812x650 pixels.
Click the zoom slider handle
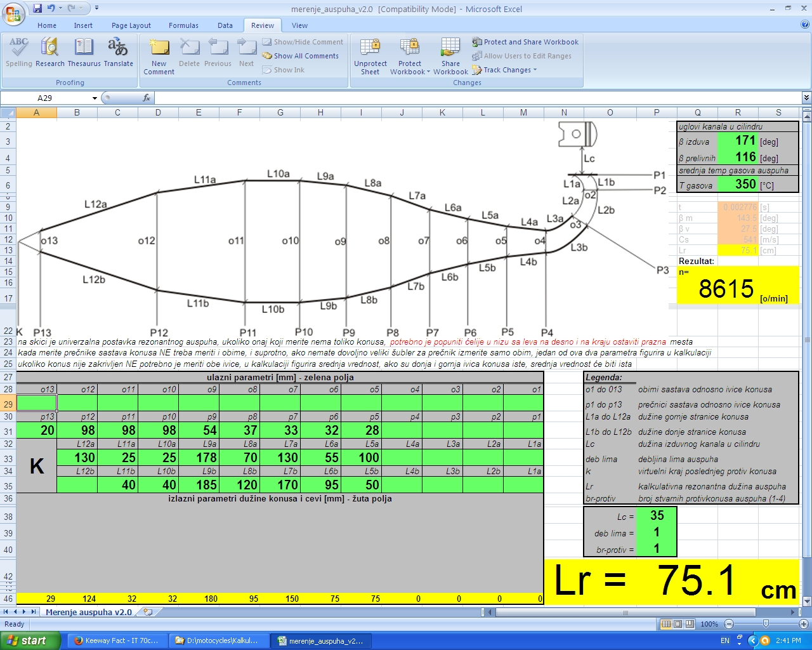(x=766, y=624)
